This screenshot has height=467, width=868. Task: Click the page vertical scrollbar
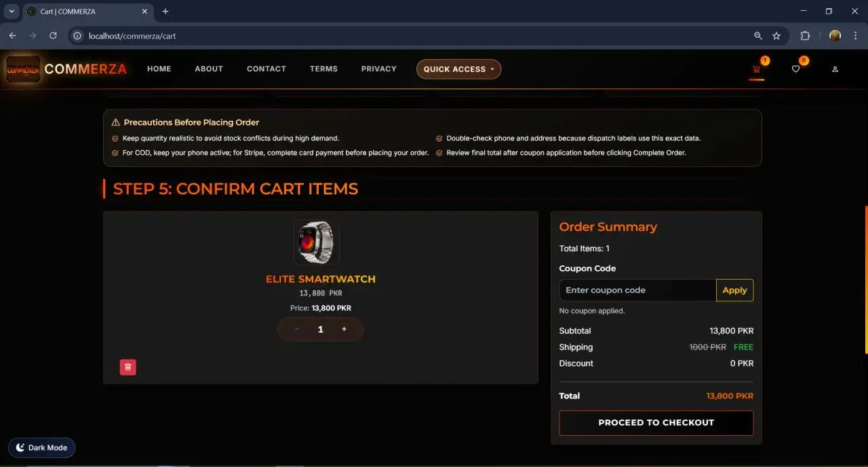pos(865,280)
